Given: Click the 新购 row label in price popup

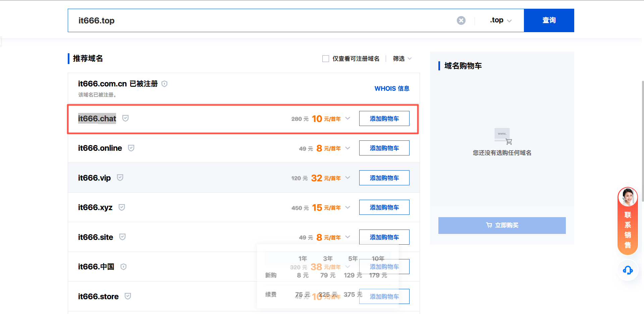Looking at the screenshot, I should tap(271, 275).
